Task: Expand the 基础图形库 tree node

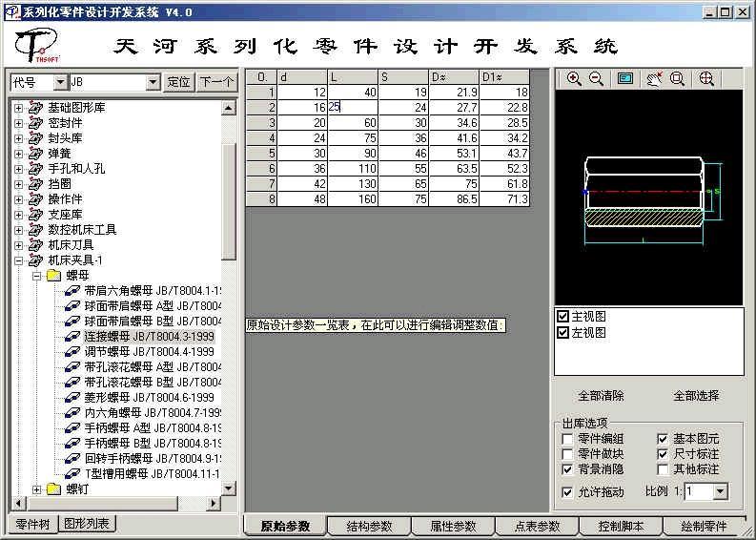Action: [x=18, y=108]
